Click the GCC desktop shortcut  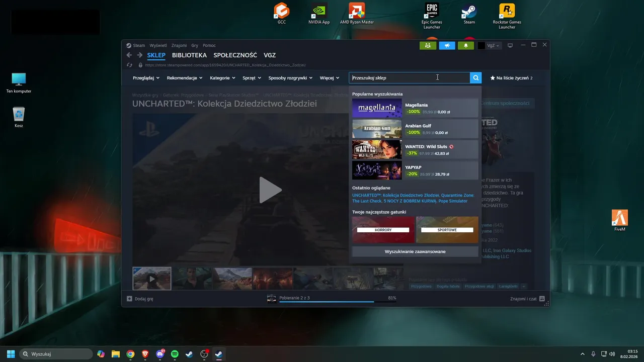point(282,14)
